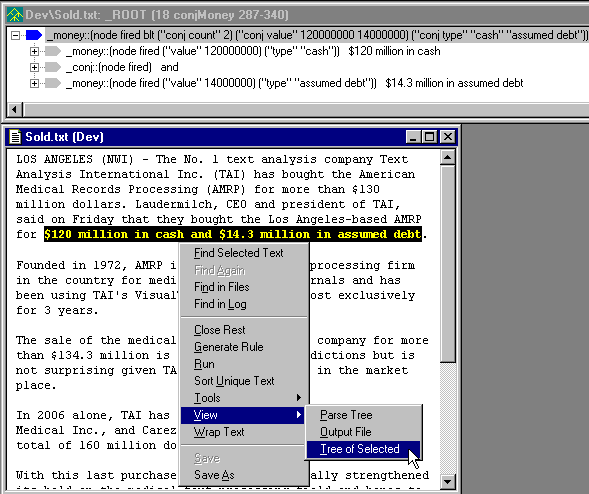589x494 pixels.
Task: Expand the _money assumed debt node
Action: (34, 83)
